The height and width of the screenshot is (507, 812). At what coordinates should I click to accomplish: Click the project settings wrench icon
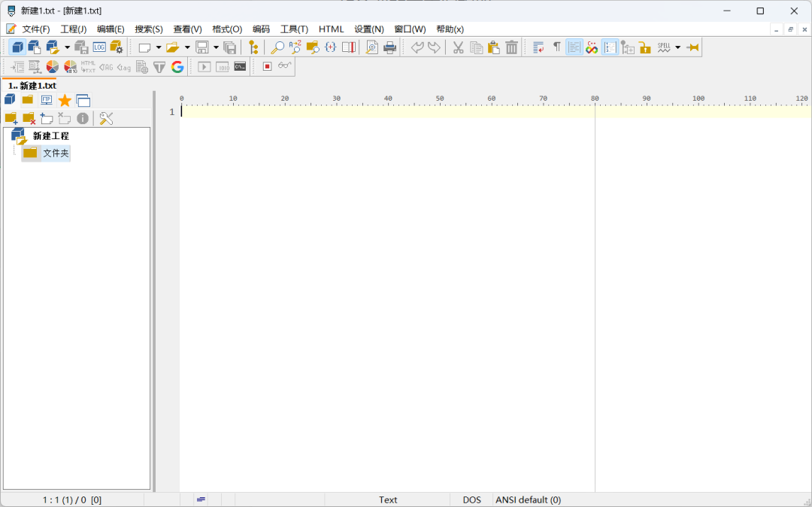pos(106,118)
